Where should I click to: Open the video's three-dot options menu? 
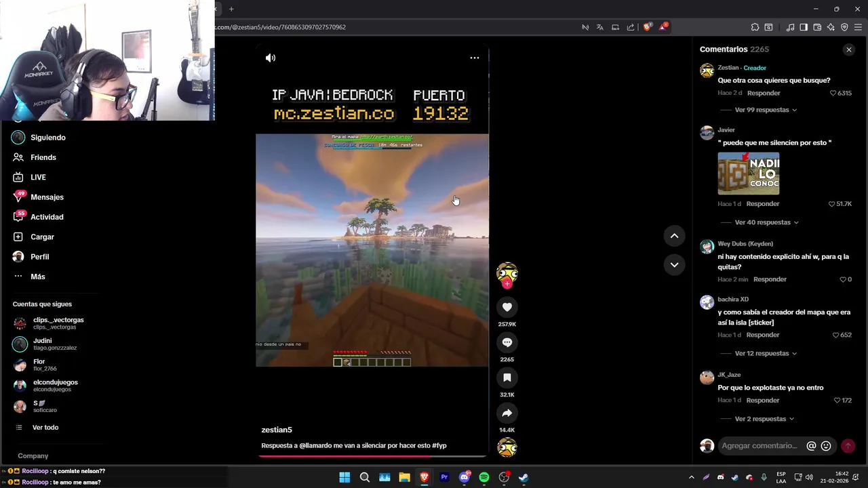coord(475,58)
